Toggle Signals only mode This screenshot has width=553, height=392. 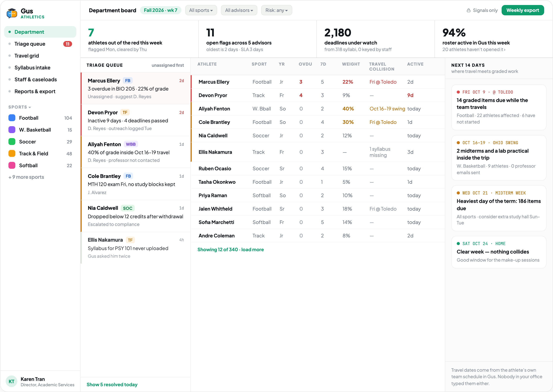tap(482, 10)
